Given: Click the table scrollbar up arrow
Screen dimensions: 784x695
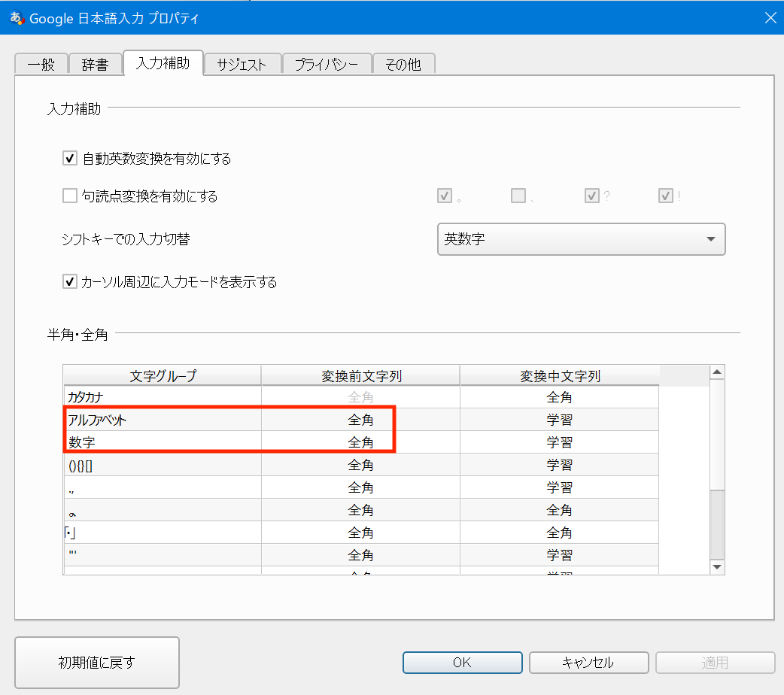Looking at the screenshot, I should point(717,372).
